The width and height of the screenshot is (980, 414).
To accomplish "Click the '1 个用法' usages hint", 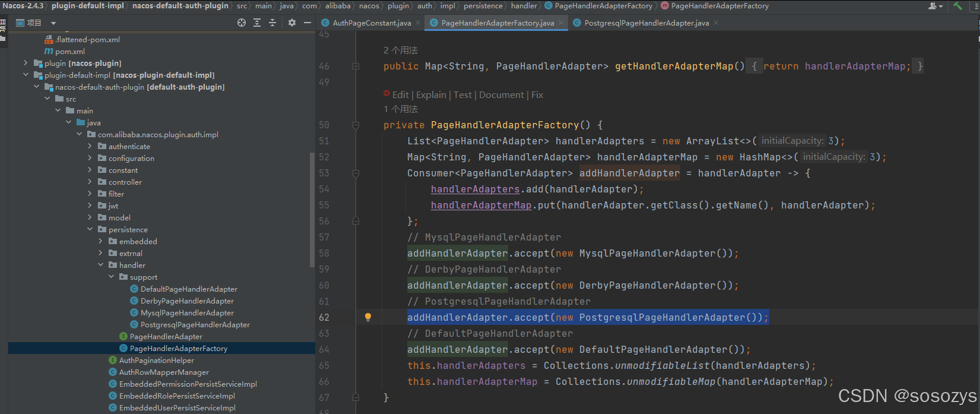I will (x=401, y=109).
